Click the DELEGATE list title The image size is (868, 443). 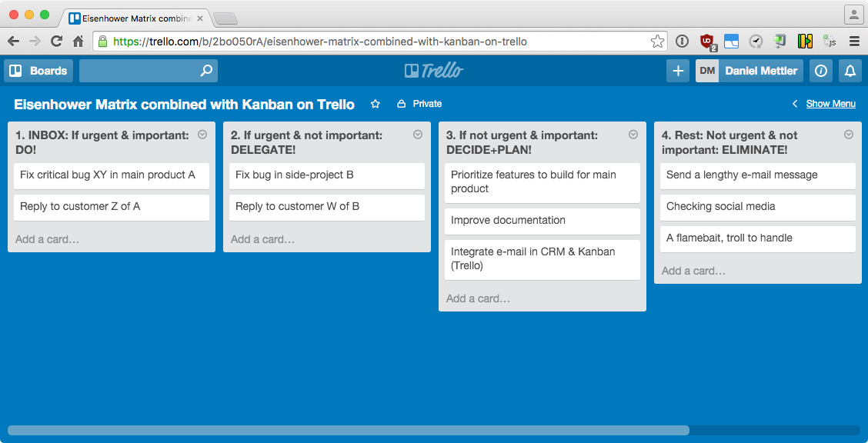click(307, 142)
